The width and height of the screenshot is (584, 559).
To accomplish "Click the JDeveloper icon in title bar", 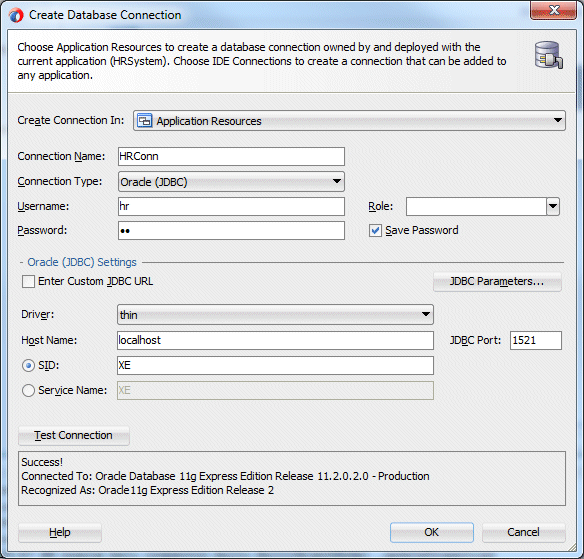I will 16,15.
